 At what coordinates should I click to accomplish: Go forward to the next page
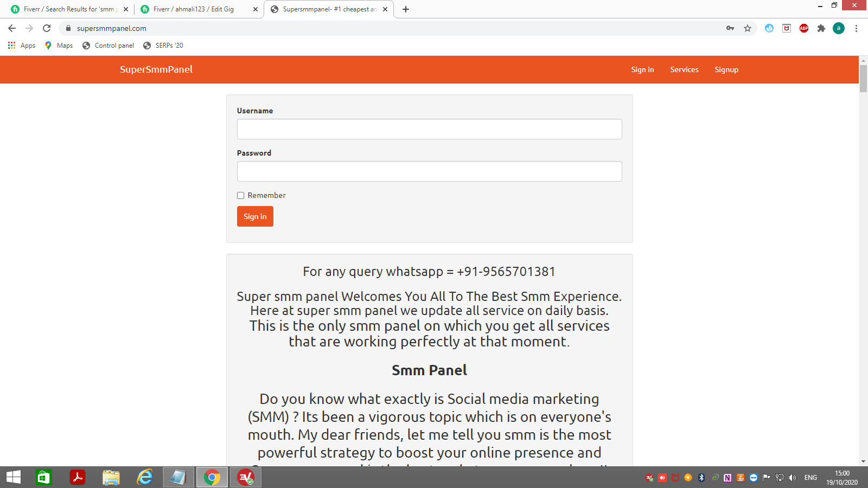pos(29,28)
